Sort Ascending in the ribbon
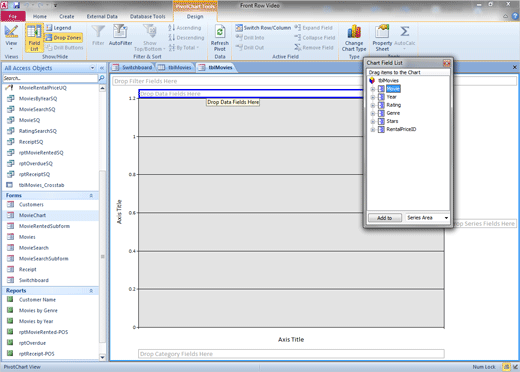The width and height of the screenshot is (520, 372). click(x=185, y=28)
